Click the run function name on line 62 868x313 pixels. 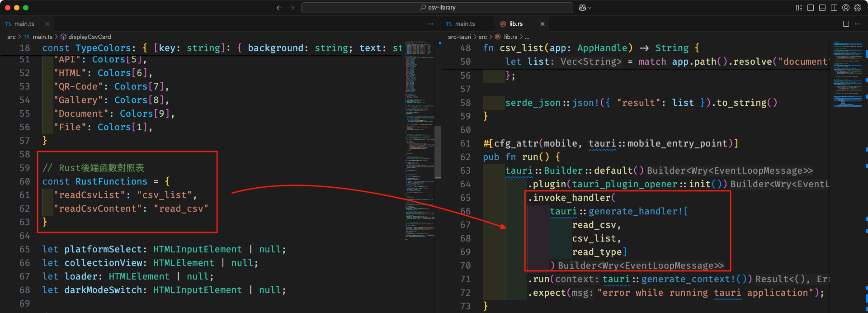click(x=530, y=157)
